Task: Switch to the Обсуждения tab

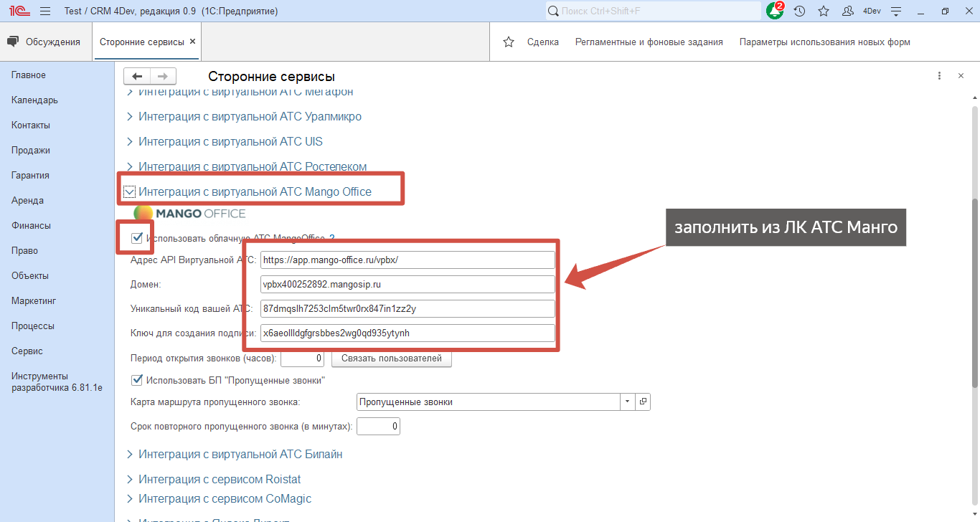Action: (x=46, y=42)
